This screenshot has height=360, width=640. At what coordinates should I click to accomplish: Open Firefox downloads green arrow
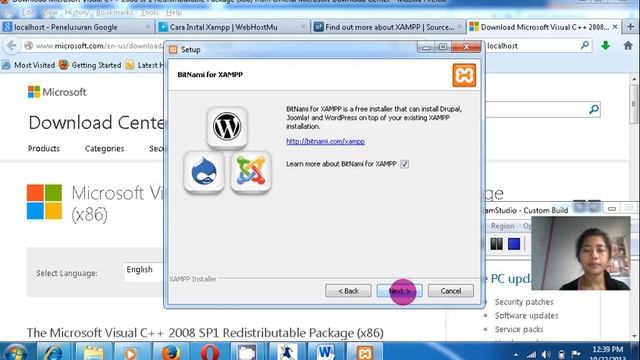click(605, 46)
